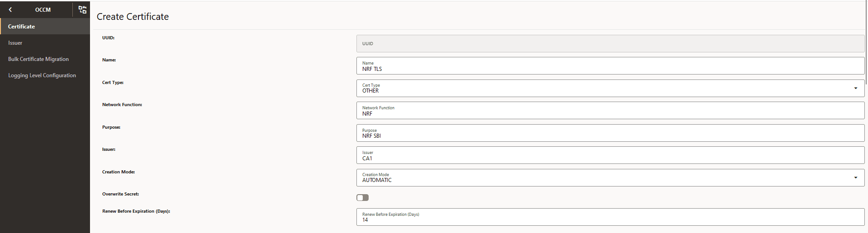
Task: Toggle the Overwrite Secret switch
Action: [x=362, y=197]
